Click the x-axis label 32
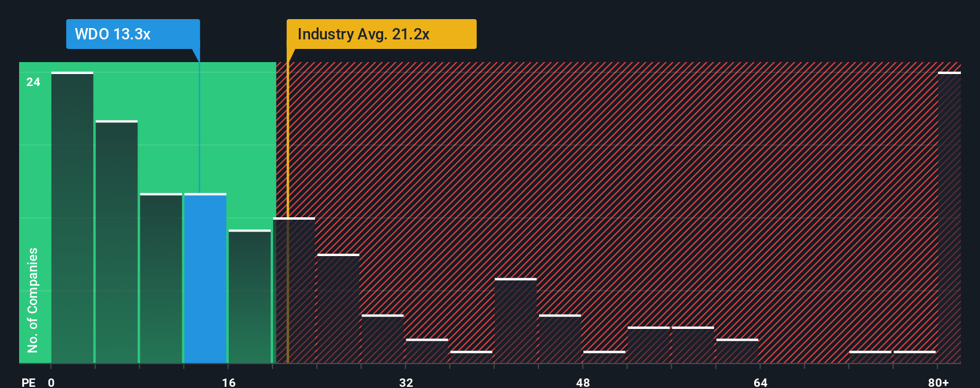This screenshot has width=980, height=388. coord(406,382)
